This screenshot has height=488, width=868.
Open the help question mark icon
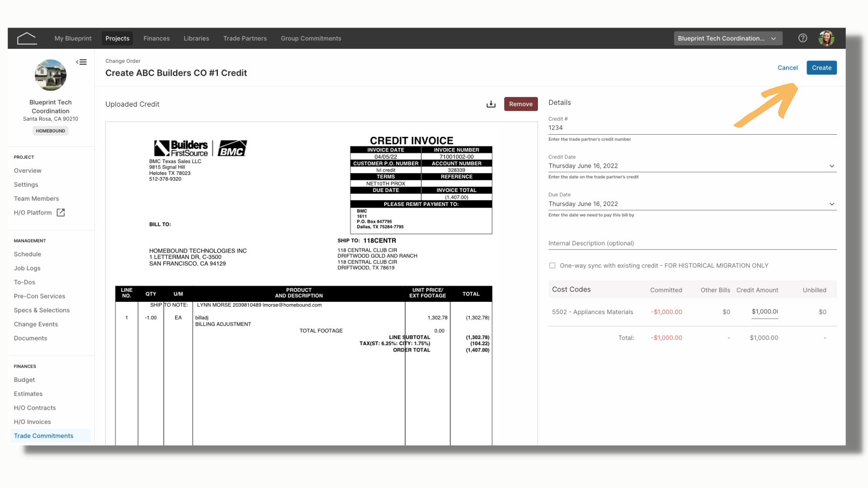[x=802, y=38]
